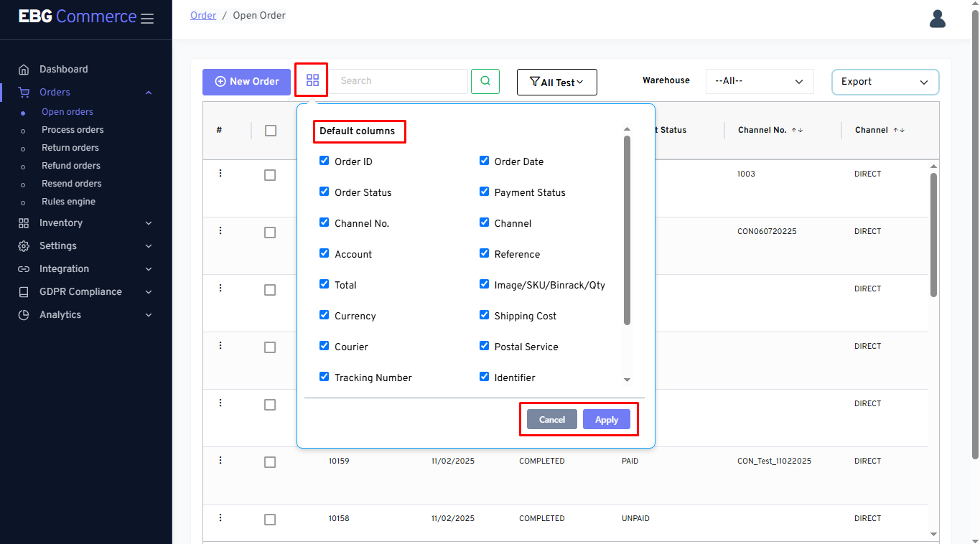
Task: Click the Settings gear icon in sidebar
Action: (24, 246)
